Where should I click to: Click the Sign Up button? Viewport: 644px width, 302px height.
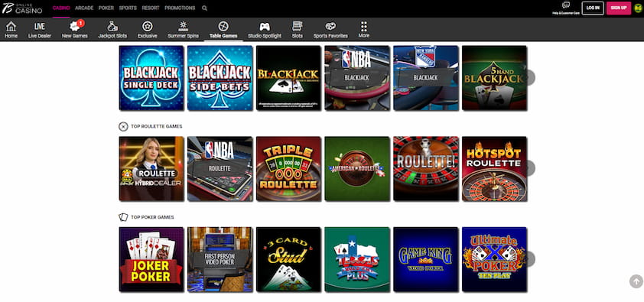619,8
